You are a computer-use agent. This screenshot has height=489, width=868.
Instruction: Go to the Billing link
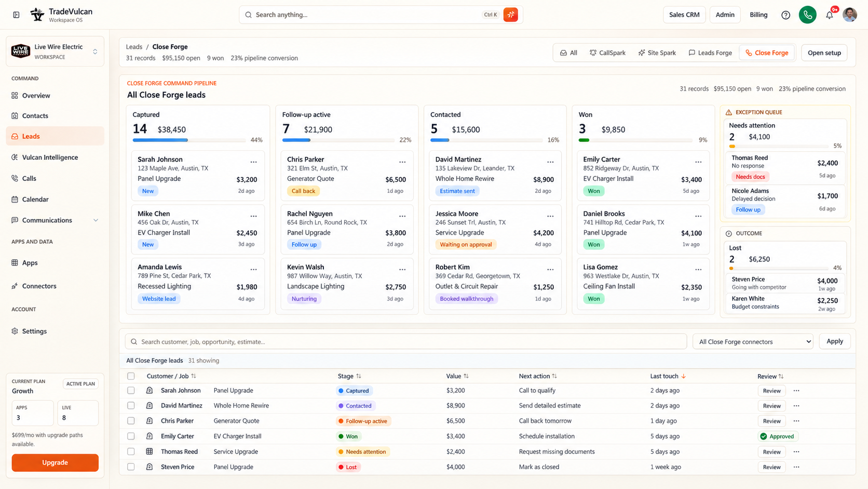(x=758, y=15)
